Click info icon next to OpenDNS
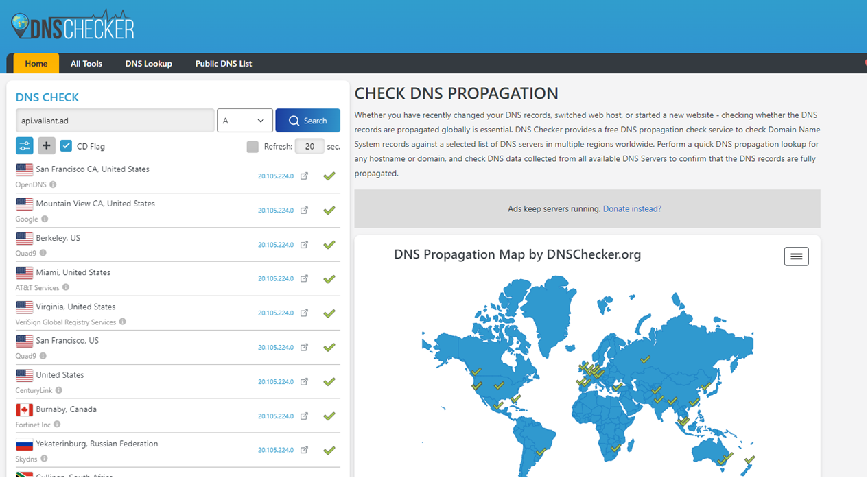 tap(53, 184)
